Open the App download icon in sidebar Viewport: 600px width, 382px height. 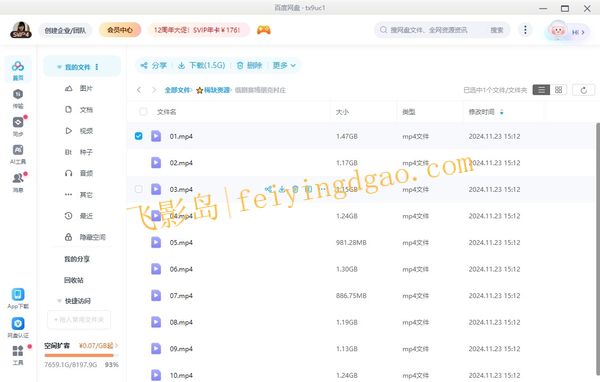tap(18, 299)
